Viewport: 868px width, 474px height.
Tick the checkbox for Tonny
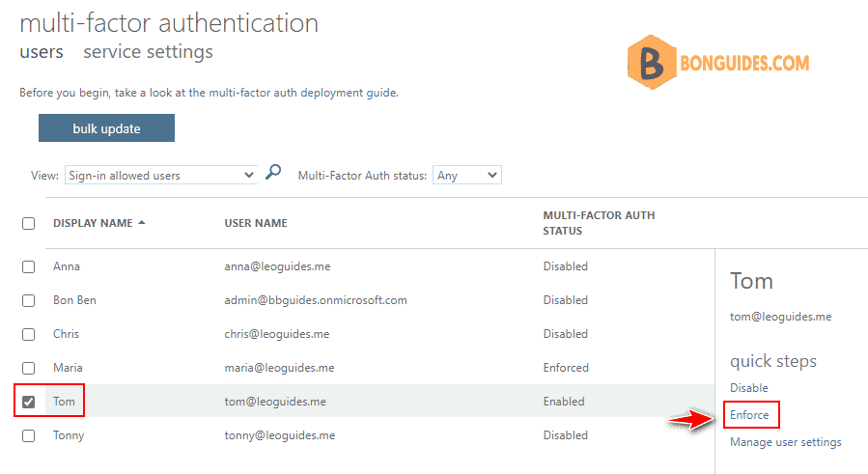pyautogui.click(x=29, y=435)
